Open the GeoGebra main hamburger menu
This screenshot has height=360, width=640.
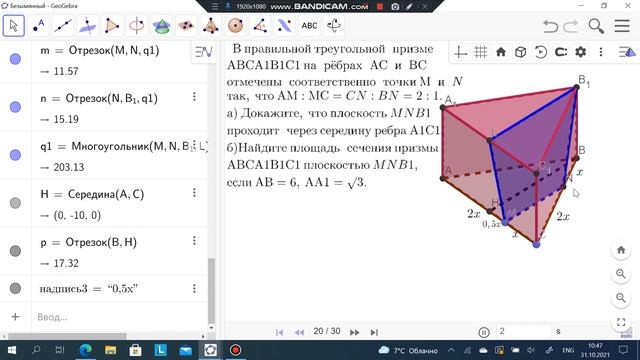tap(622, 26)
